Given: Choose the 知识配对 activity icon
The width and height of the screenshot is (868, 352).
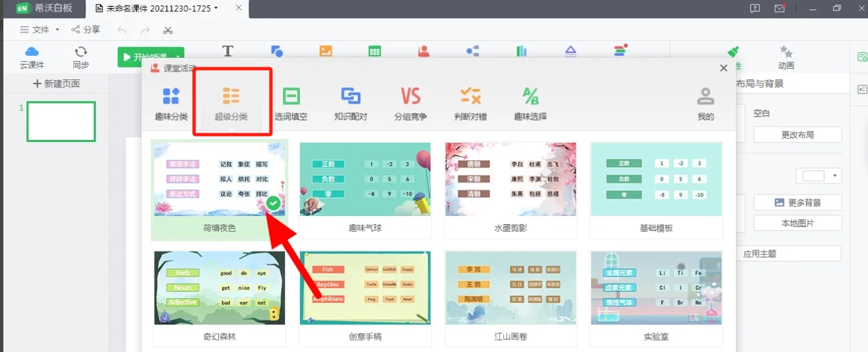Looking at the screenshot, I should (x=350, y=102).
